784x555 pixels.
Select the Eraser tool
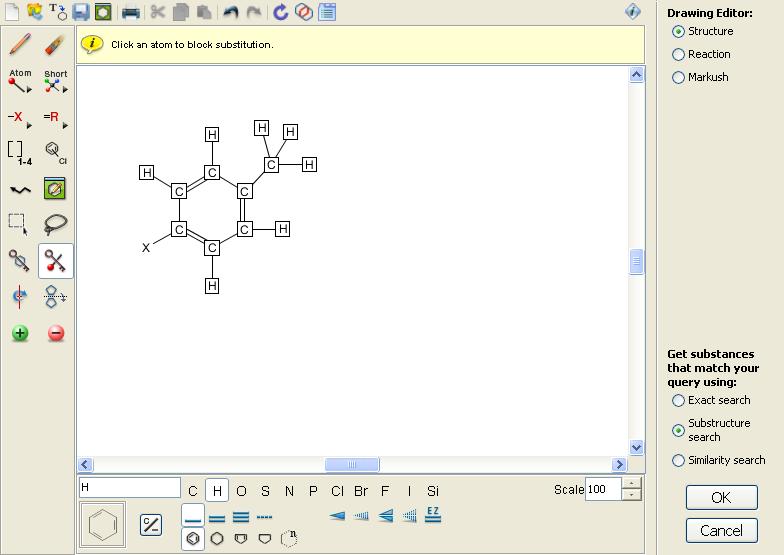55,45
